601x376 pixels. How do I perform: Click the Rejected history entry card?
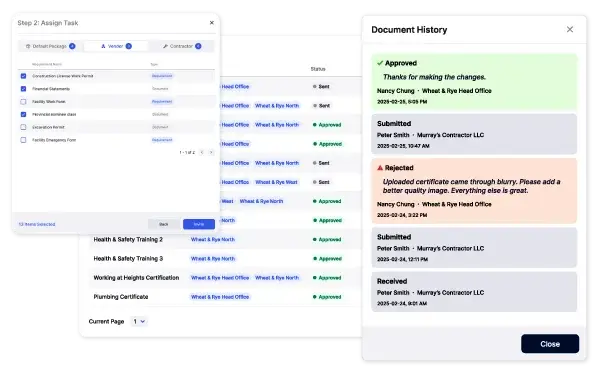coord(474,191)
